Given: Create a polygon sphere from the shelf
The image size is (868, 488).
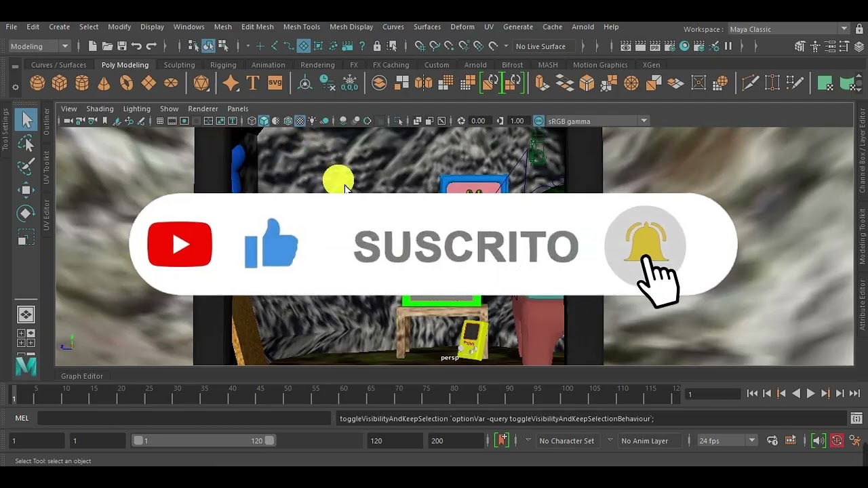Looking at the screenshot, I should pyautogui.click(x=37, y=83).
